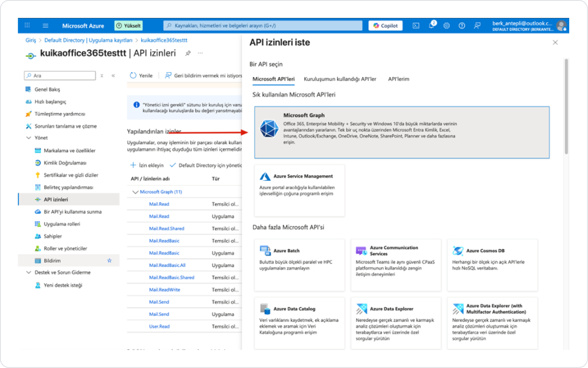This screenshot has width=588, height=368.
Task: Open Mail.Read.Shared permission link
Action: coord(166,228)
